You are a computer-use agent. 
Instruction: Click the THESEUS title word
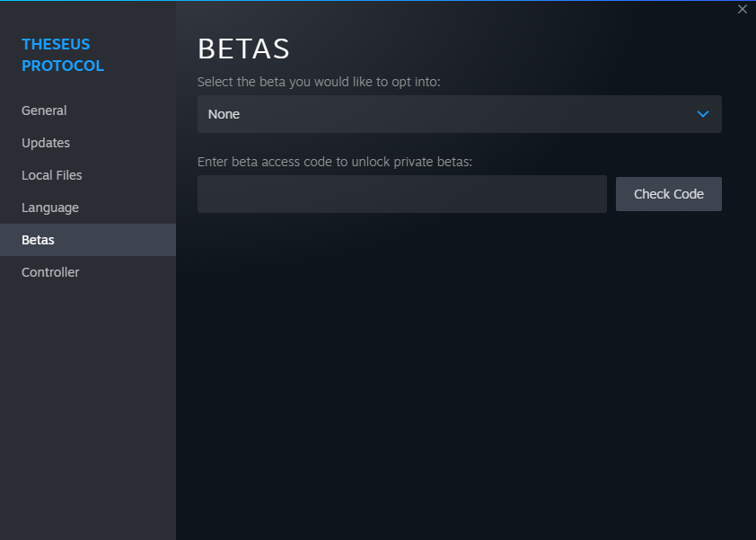[56, 44]
